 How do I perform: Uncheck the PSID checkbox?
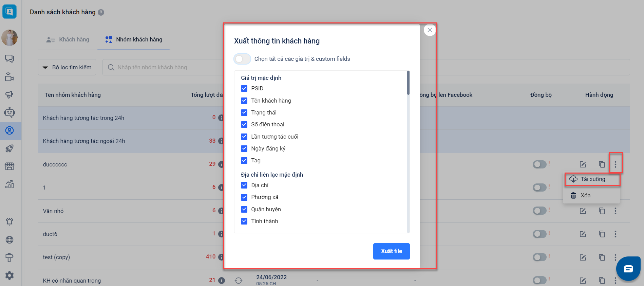click(244, 88)
